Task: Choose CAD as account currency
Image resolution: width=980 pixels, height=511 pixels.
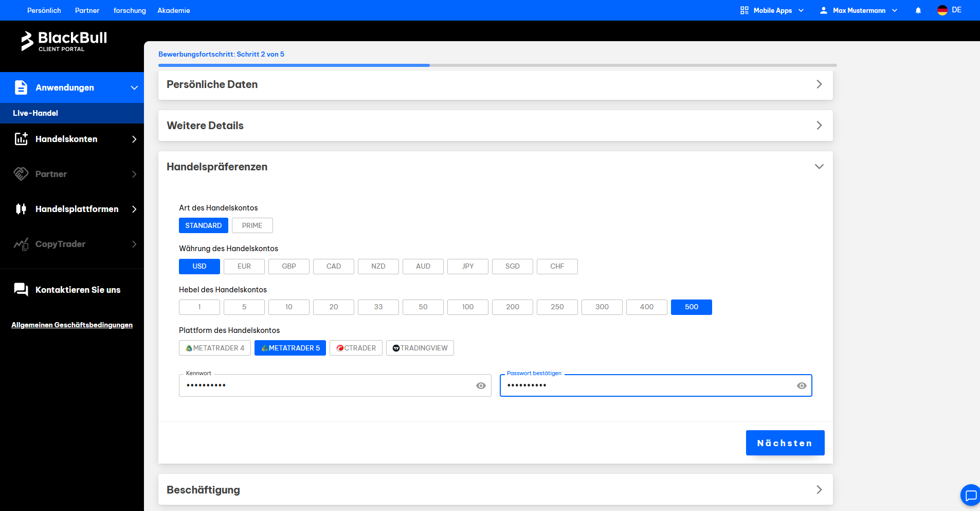Action: 334,266
